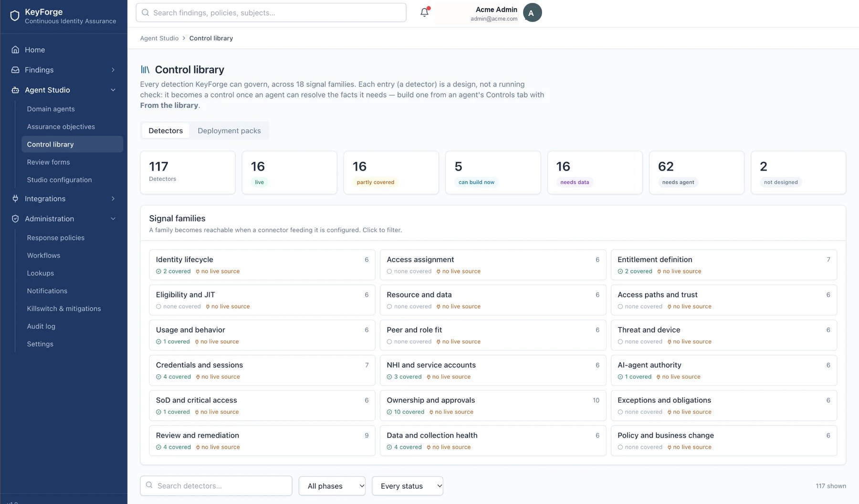Expand the Integrations section chevron
The image size is (859, 504).
coord(113,199)
